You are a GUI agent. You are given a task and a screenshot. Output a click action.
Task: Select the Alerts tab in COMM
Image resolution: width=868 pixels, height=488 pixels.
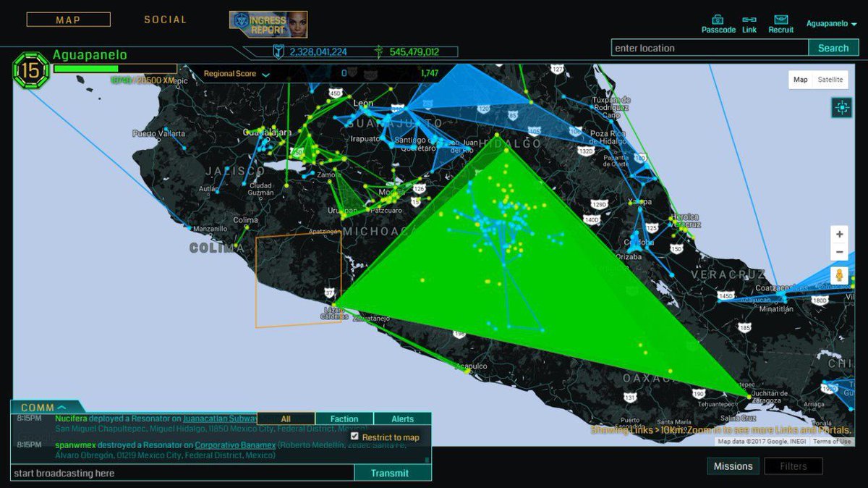pos(403,418)
